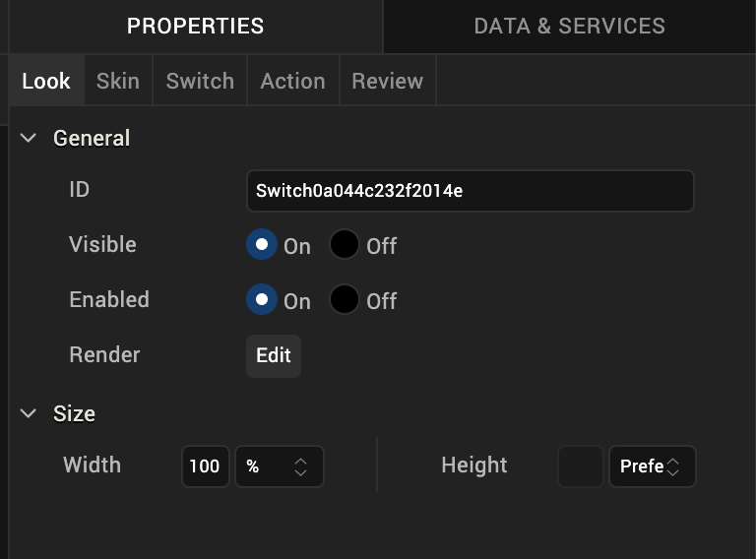Select Enabled On radio button
756x559 pixels.
262,300
